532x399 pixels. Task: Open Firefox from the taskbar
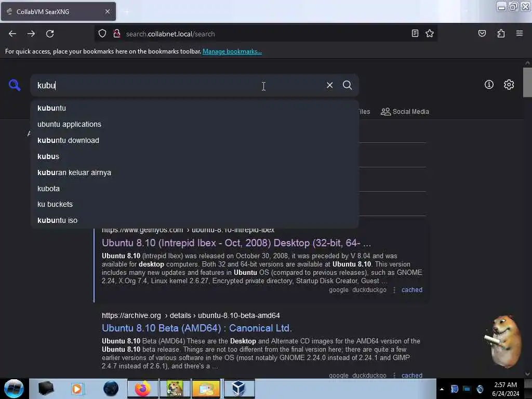click(x=142, y=389)
